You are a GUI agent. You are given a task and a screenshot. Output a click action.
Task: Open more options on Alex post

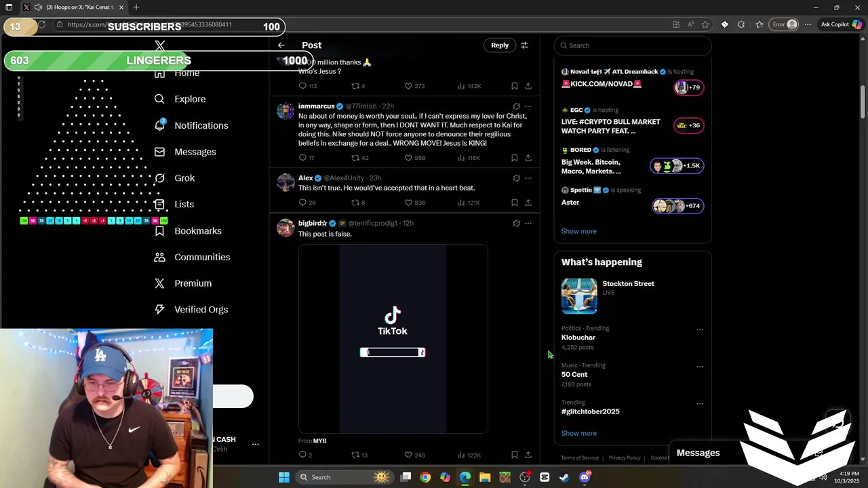[528, 178]
